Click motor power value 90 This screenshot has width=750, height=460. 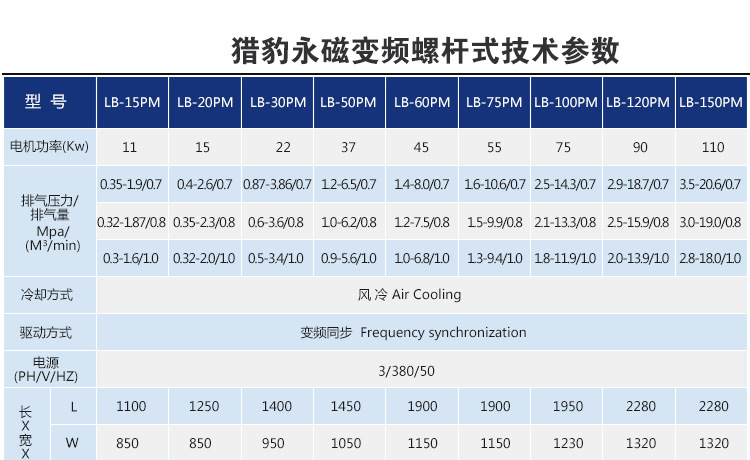640,147
